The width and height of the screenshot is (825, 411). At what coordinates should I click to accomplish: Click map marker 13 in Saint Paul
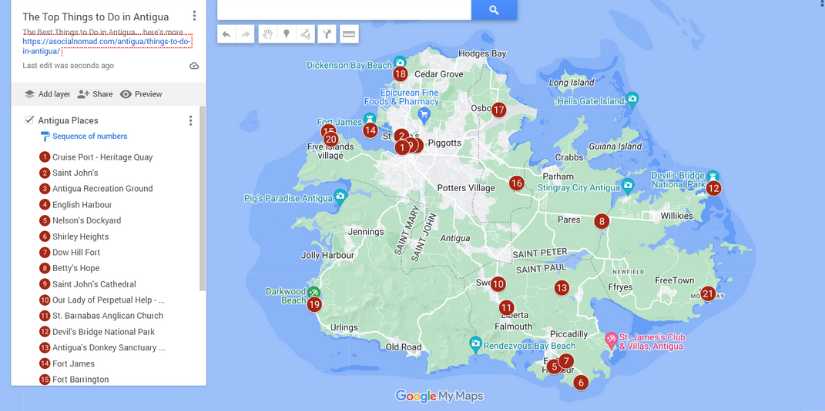(562, 288)
